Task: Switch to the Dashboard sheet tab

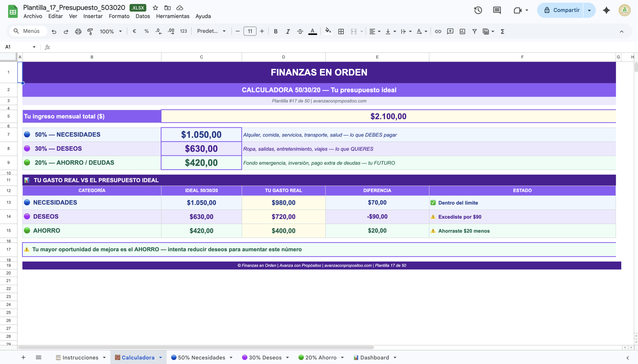Action: 374,358
